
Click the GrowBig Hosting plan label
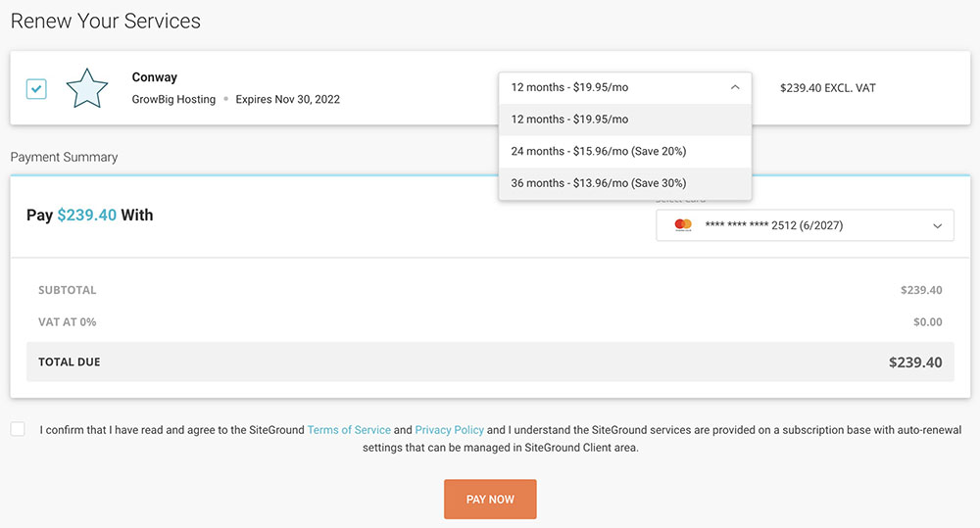tap(173, 100)
